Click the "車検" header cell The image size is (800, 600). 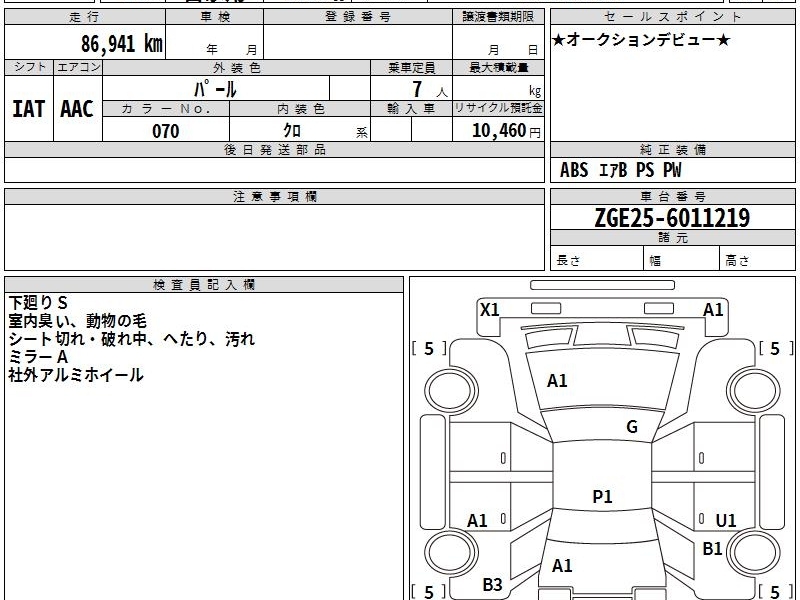pos(214,17)
